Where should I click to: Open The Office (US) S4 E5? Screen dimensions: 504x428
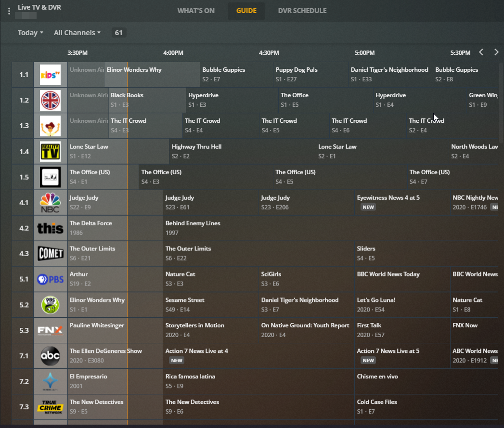pyautogui.click(x=340, y=177)
